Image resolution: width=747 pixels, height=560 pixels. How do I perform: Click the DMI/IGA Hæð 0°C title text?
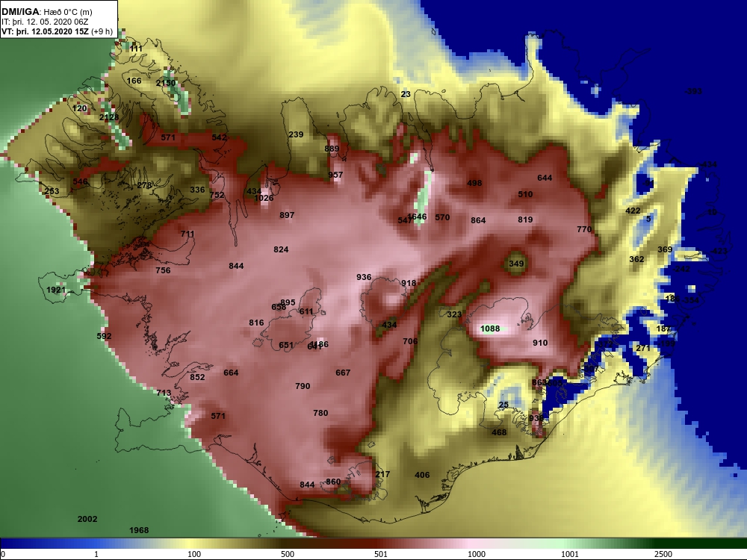click(46, 12)
